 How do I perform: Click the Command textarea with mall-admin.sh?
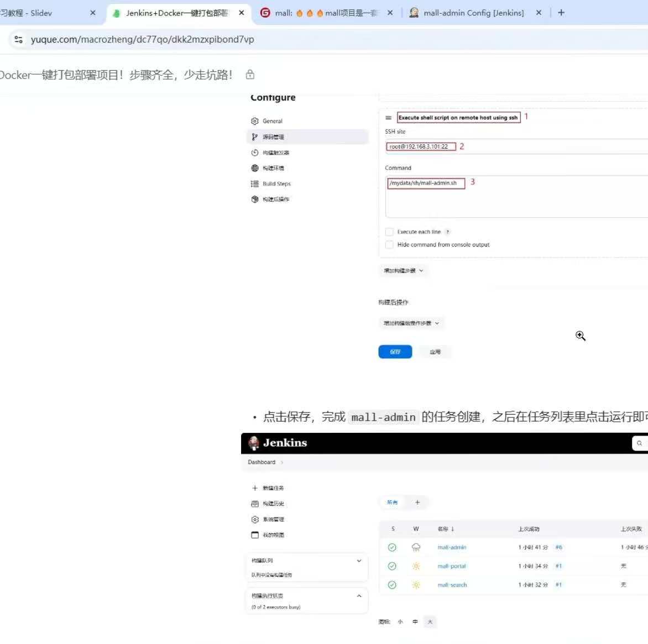pyautogui.click(x=516, y=197)
